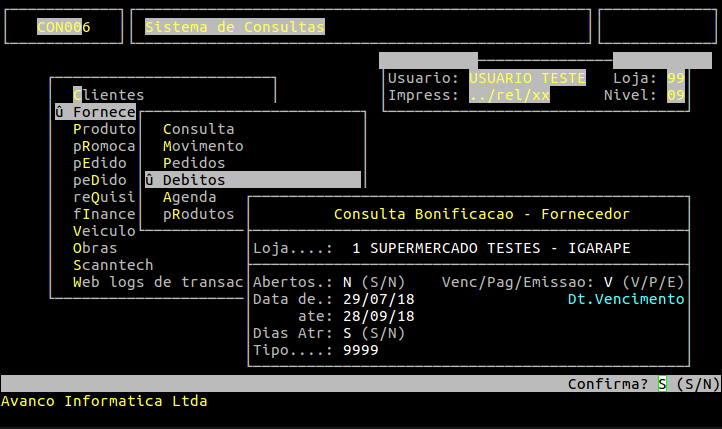Viewport: 722px width, 429px height.
Task: Open pRodutos submenu entry
Action: tap(198, 214)
